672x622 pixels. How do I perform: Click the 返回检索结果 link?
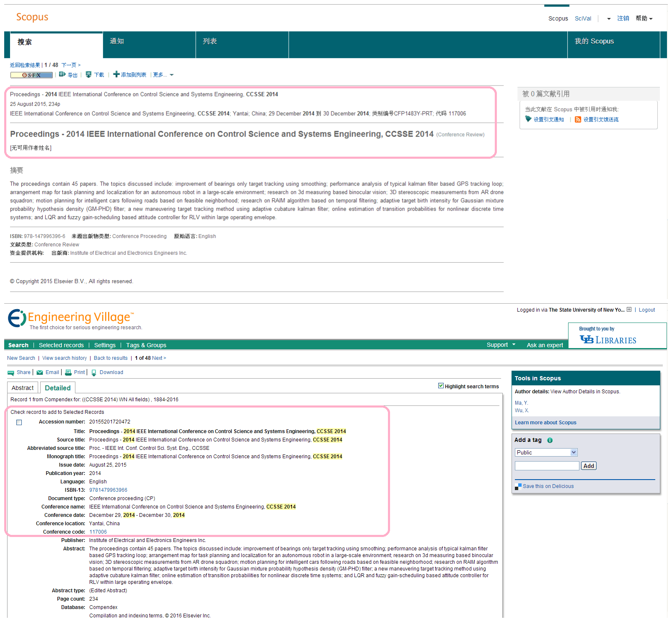(25, 65)
